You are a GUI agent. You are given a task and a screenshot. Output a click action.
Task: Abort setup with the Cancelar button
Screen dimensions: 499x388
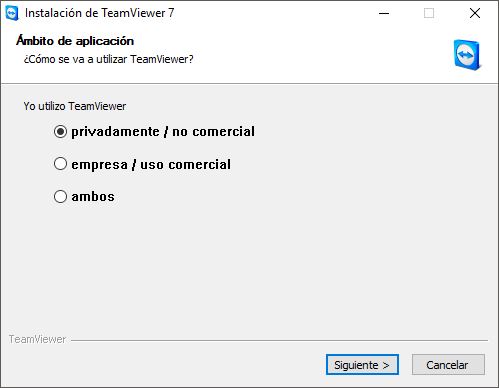[x=448, y=365]
